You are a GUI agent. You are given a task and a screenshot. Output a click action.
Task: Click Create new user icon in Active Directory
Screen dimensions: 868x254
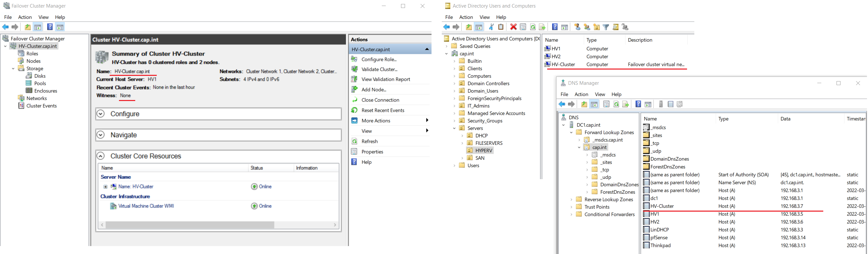577,27
